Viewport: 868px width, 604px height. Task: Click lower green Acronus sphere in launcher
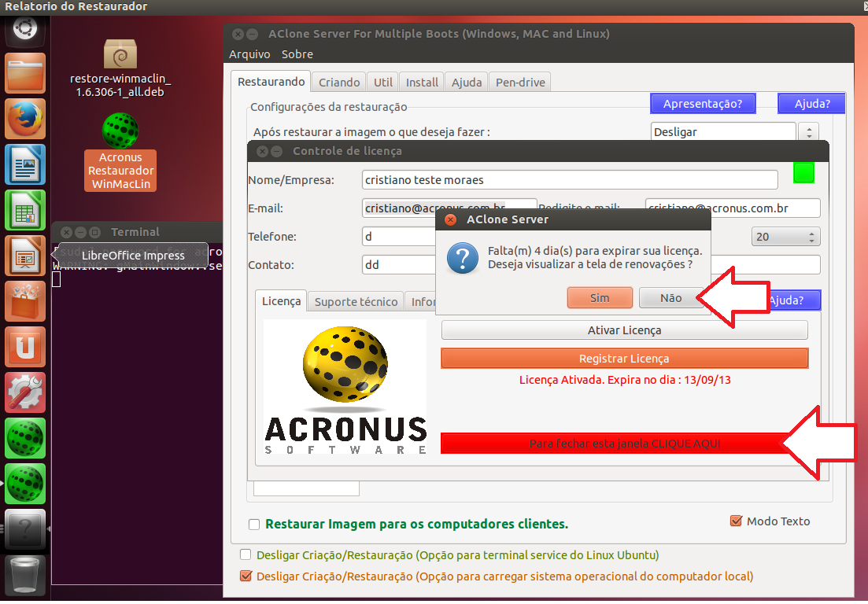(x=25, y=483)
